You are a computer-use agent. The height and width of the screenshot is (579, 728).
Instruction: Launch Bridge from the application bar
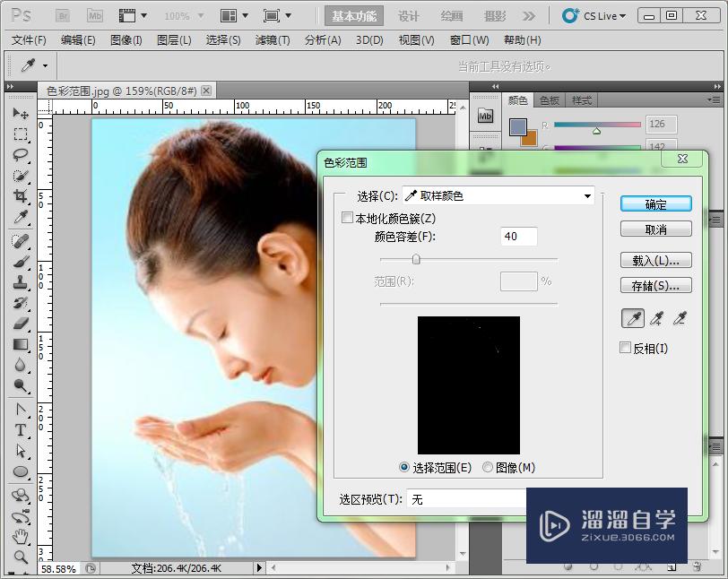pos(63,16)
